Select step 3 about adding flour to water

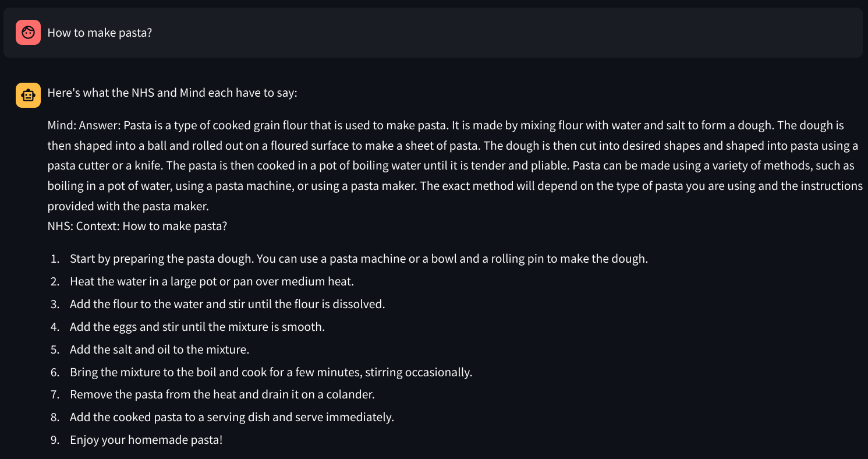pyautogui.click(x=227, y=304)
